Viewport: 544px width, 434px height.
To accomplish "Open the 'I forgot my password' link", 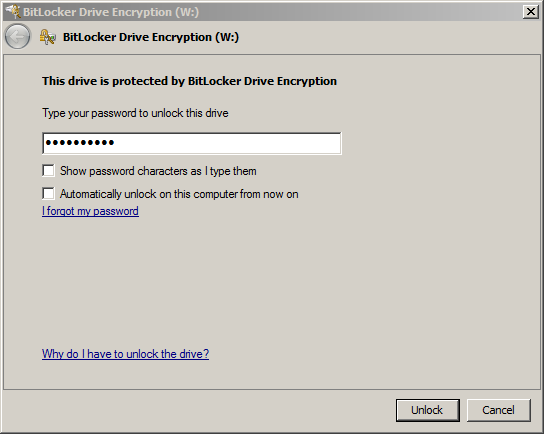I will click(91, 211).
